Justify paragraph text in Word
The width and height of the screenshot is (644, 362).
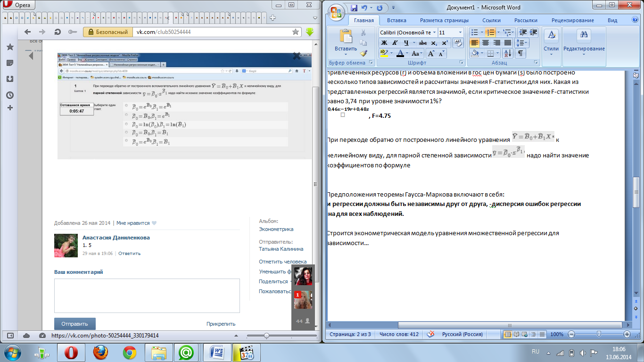point(507,43)
